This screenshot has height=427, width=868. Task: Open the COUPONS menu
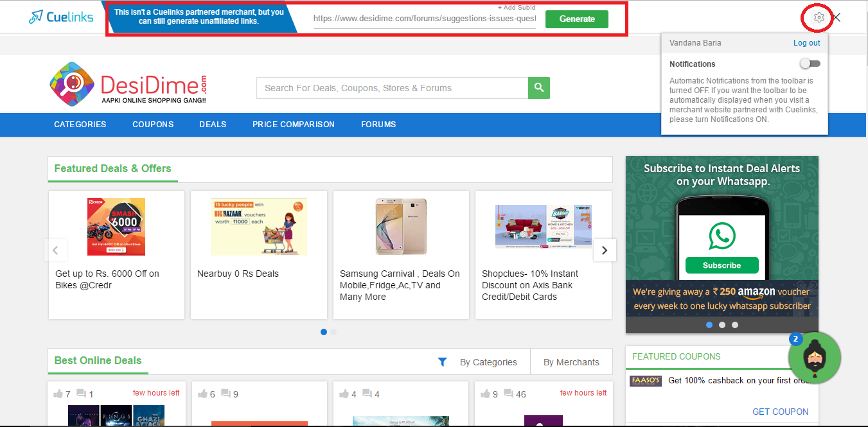[x=153, y=125]
